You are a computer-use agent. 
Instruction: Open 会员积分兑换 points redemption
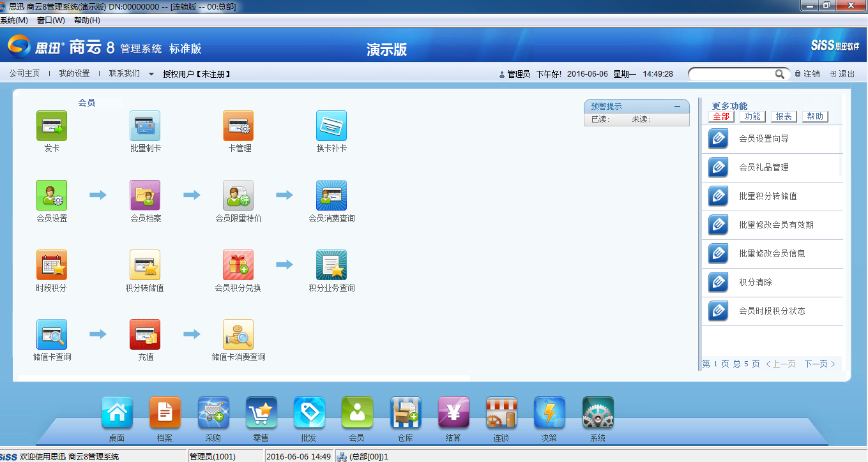tap(238, 265)
